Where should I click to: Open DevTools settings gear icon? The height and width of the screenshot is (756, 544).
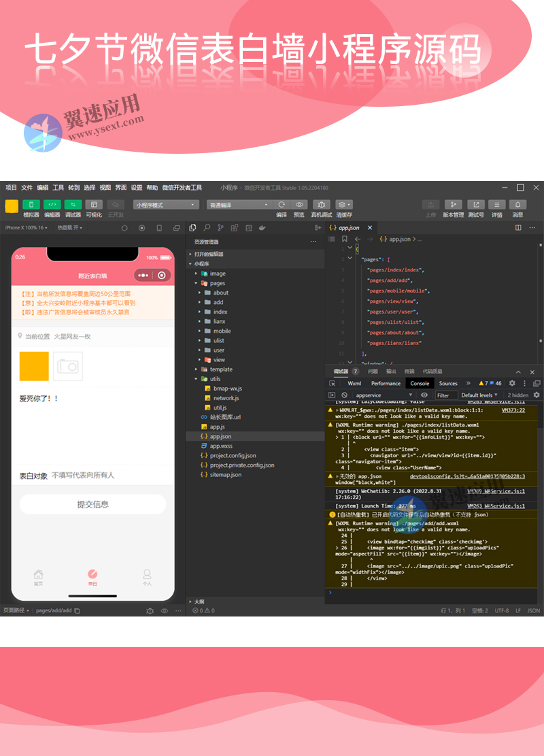(x=512, y=383)
